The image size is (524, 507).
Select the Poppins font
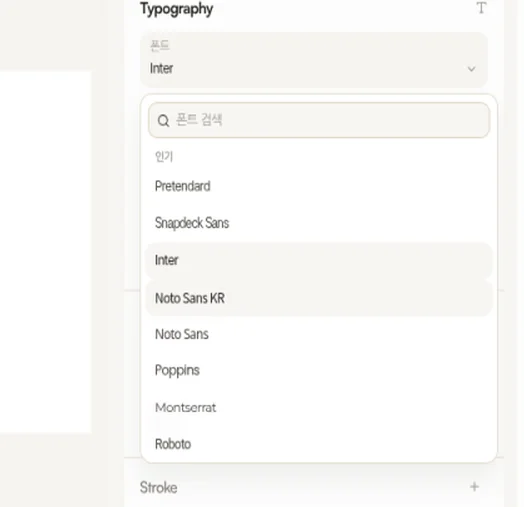click(x=319, y=370)
